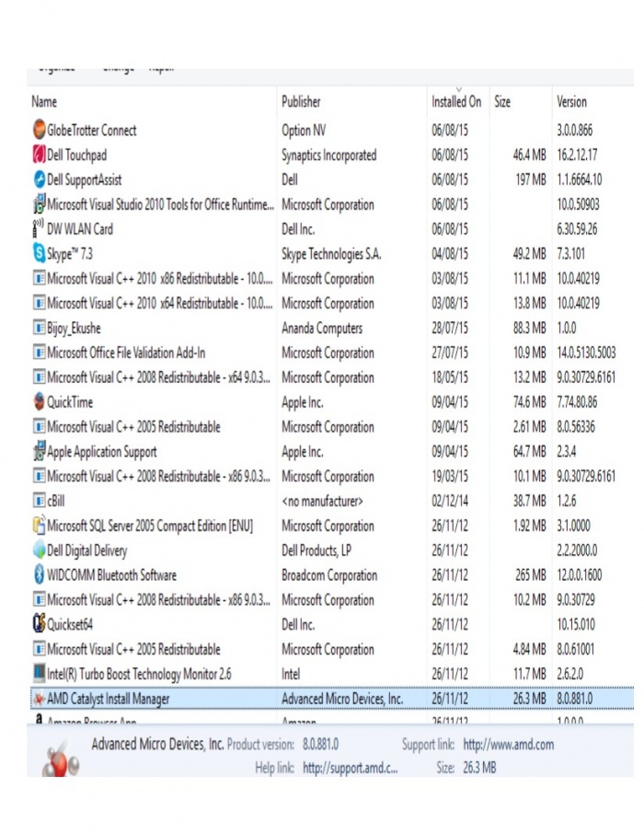This screenshot has width=644, height=834.
Task: Click the WIDCOMM Bluetooth Software icon
Action: point(39,574)
